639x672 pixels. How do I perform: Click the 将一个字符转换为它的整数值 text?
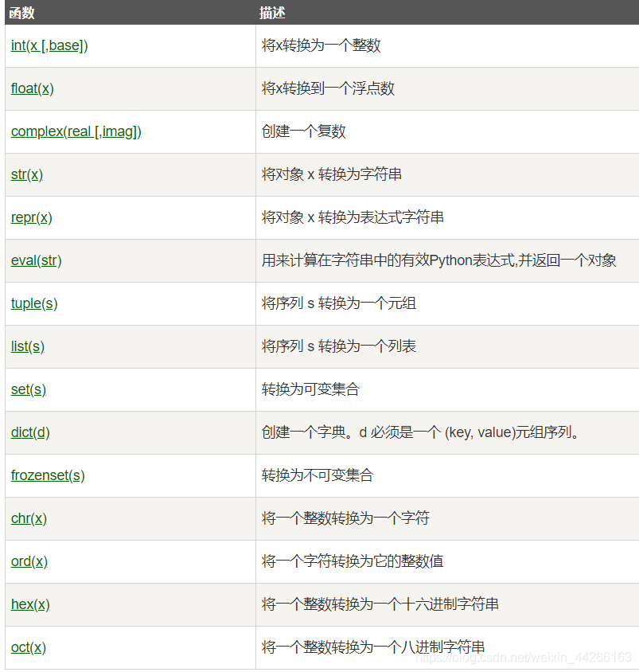[x=353, y=561]
